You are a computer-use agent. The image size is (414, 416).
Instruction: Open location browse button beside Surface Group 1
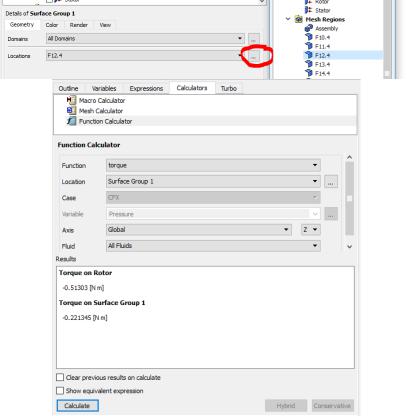pyautogui.click(x=331, y=182)
